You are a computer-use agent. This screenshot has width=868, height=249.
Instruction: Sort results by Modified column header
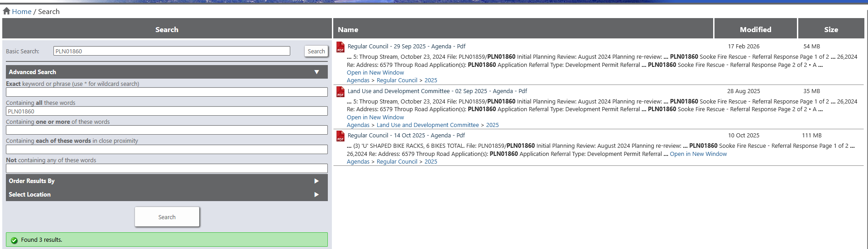(755, 29)
